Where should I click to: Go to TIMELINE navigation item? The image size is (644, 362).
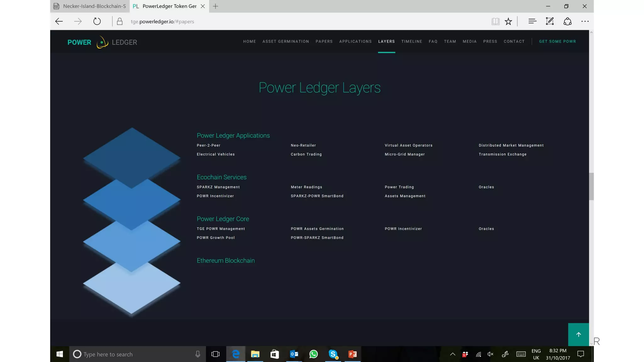click(x=412, y=41)
